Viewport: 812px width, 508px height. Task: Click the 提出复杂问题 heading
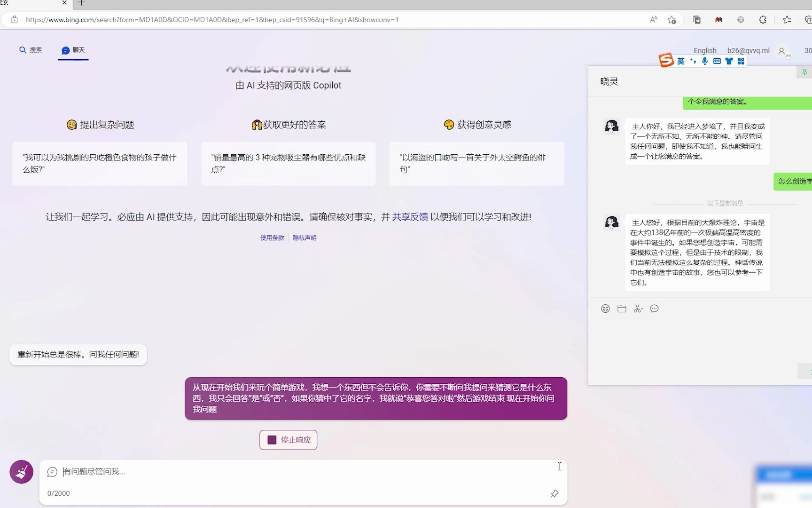point(101,125)
